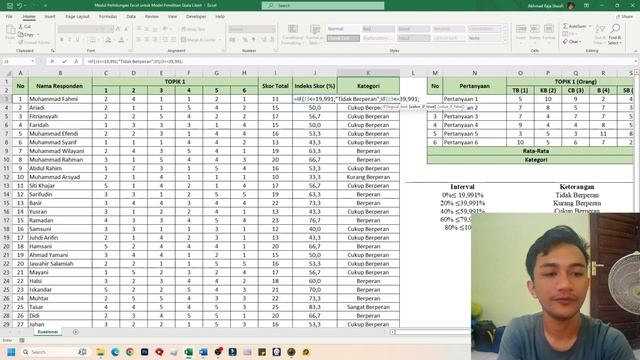The height and width of the screenshot is (360, 640).
Task: Open File Explorer from taskbar
Action: point(100,352)
